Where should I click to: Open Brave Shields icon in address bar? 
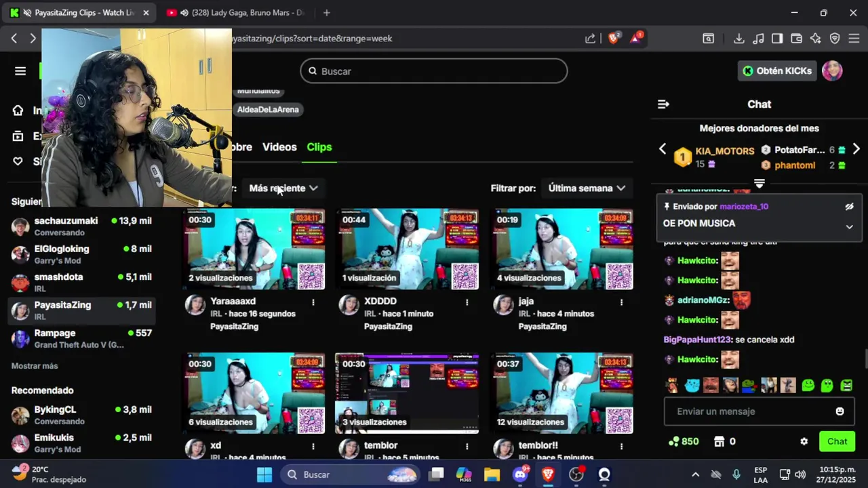[x=614, y=38]
